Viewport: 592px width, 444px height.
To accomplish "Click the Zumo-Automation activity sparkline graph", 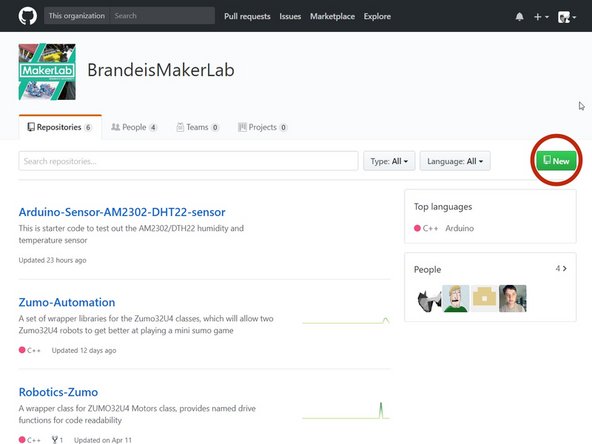I will (x=346, y=321).
